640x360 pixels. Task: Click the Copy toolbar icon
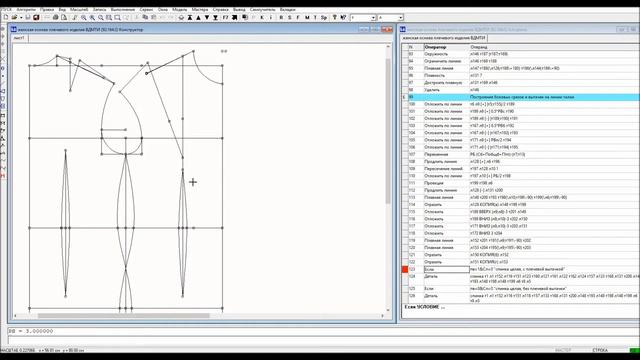[145, 18]
